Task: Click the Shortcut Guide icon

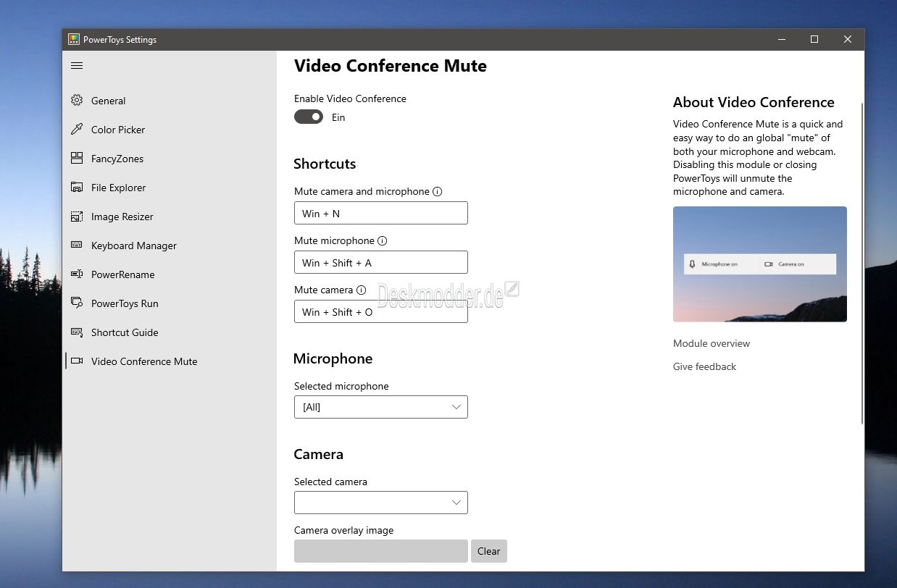Action: point(77,332)
